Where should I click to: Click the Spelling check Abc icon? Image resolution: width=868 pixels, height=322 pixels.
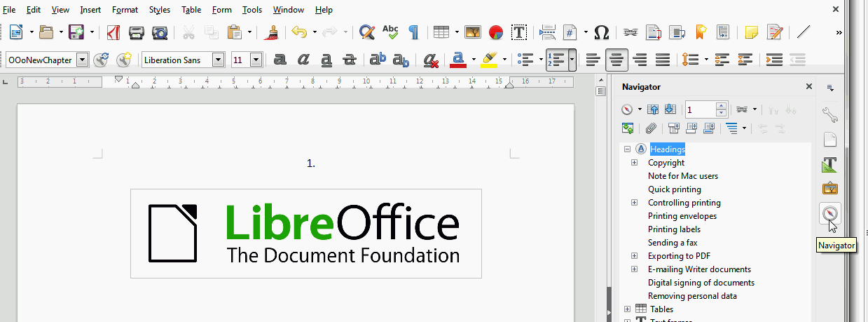(390, 32)
